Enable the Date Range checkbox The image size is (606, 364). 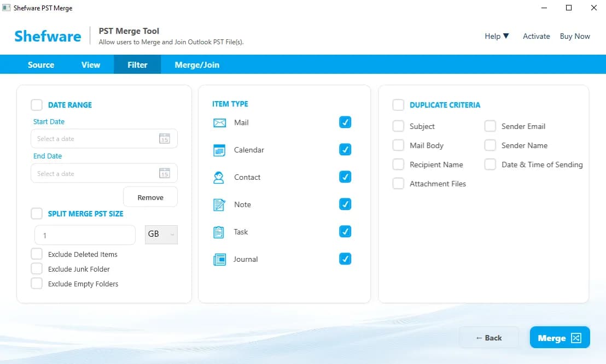coord(37,105)
